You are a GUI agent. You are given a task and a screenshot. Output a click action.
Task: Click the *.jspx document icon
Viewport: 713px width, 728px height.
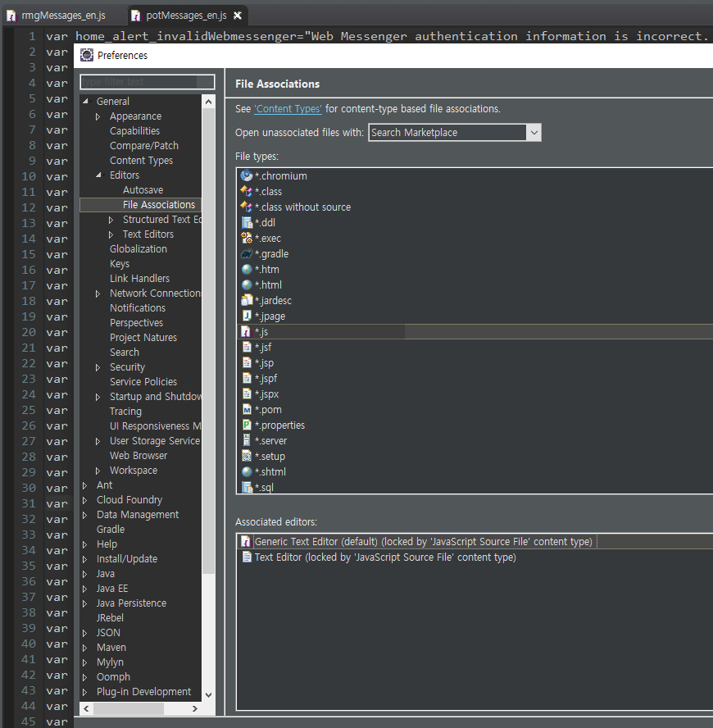pyautogui.click(x=247, y=394)
